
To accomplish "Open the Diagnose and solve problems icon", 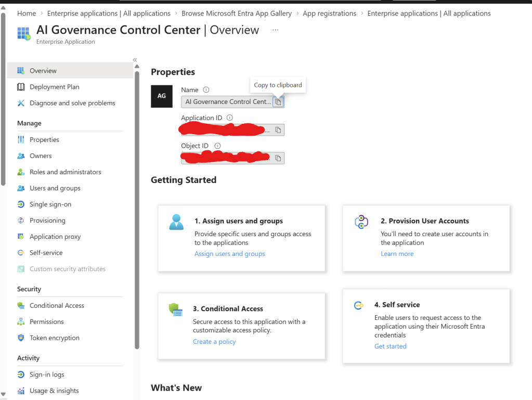I will pos(21,103).
